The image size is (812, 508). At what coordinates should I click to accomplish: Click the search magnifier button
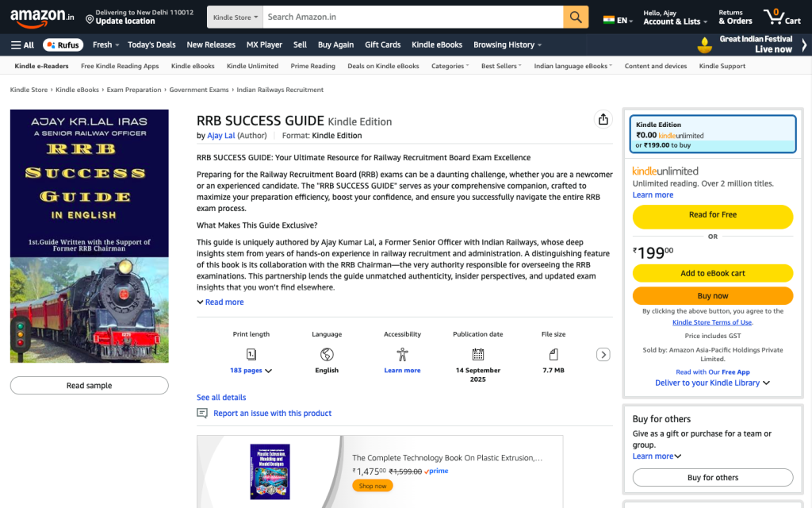click(x=576, y=17)
